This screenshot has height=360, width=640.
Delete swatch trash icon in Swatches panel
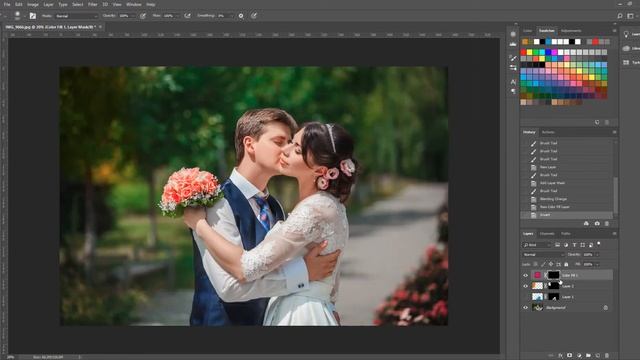607,122
